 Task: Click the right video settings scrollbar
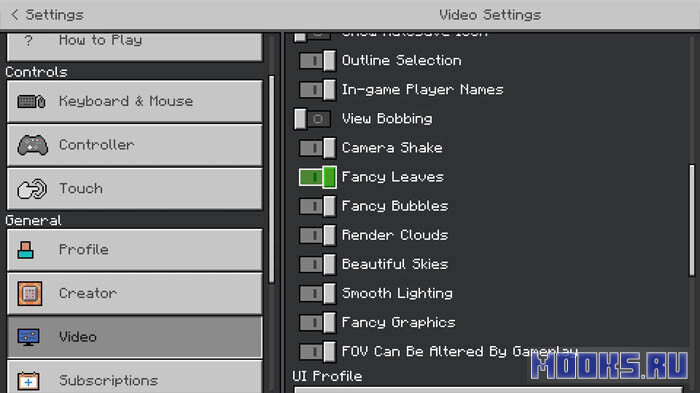[692, 221]
